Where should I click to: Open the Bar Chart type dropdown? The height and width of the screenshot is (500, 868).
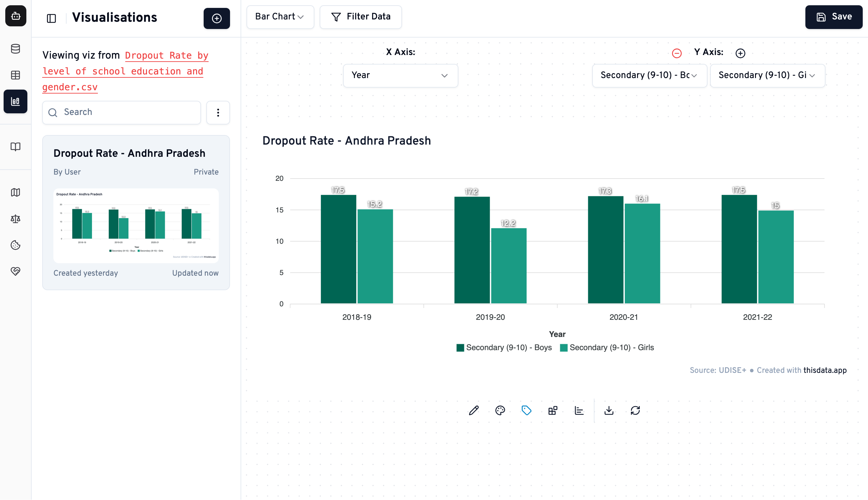[280, 16]
